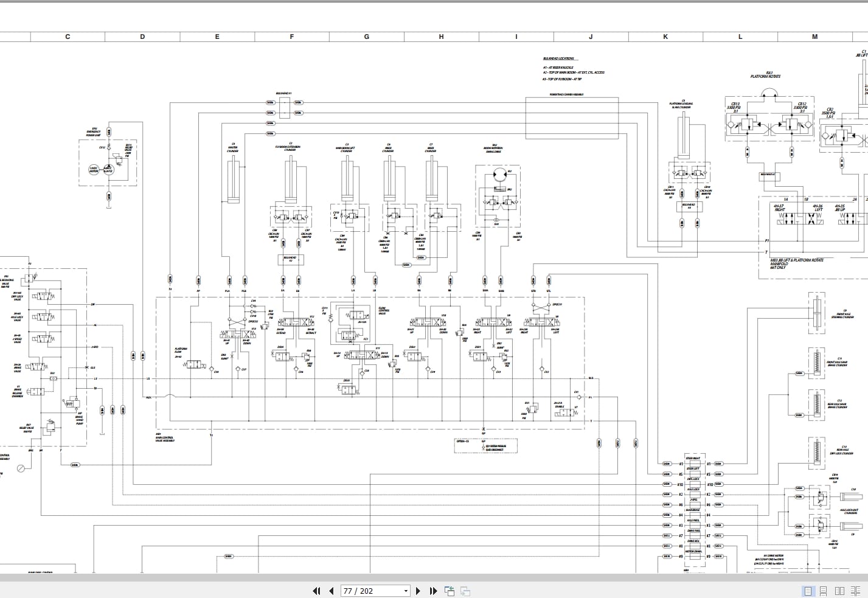Enable continuous scrolling page layout
Screen dimensions: 868x598
click(x=824, y=591)
